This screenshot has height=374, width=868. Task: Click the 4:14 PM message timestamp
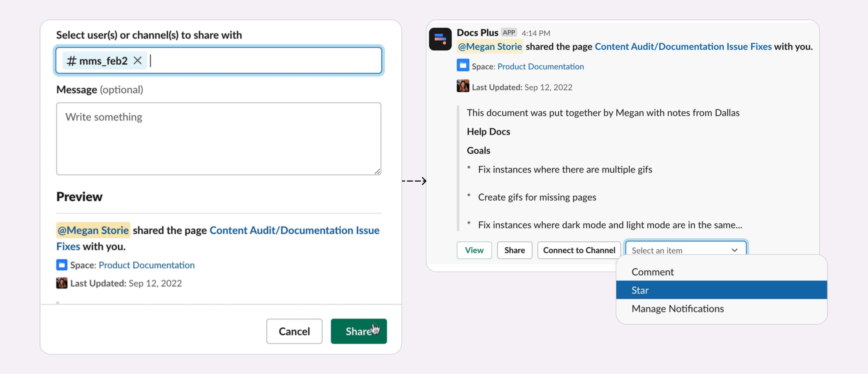click(536, 33)
